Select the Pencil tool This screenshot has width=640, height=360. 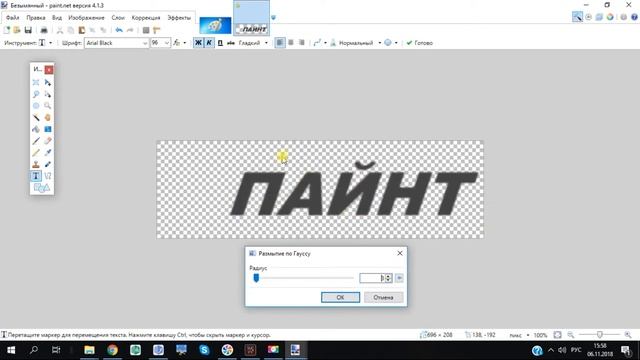[36, 153]
